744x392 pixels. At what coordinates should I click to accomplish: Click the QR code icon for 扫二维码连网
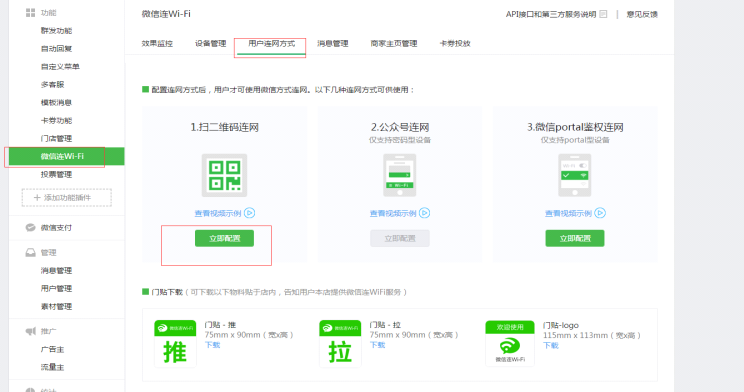(224, 175)
